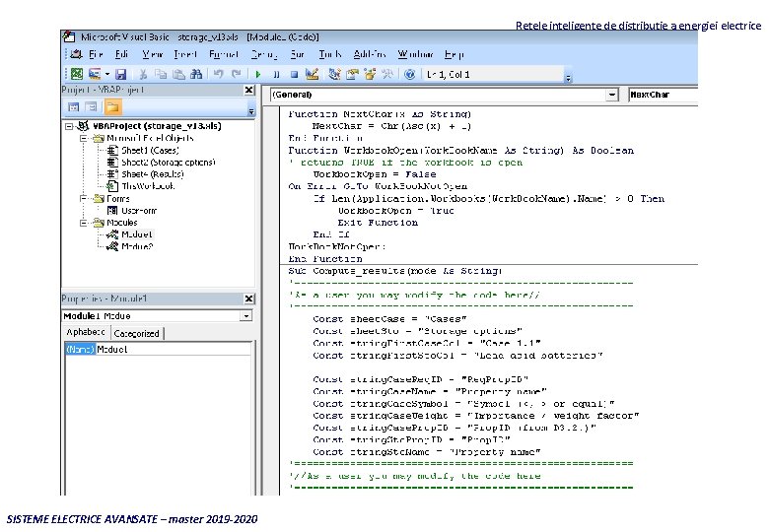Screen dimensions: 769x532
Task: Close the Project Explorer pane
Action: tap(249, 90)
